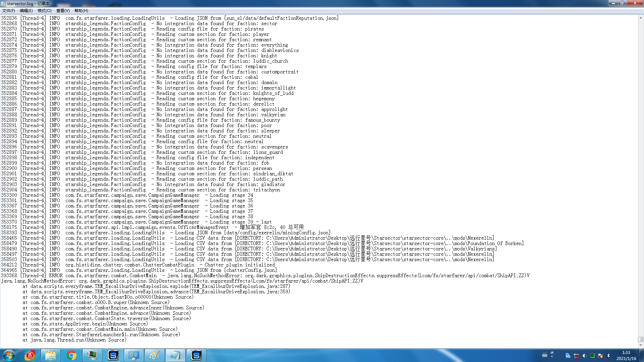Click the Show desktop button at taskbar end

tap(642, 355)
